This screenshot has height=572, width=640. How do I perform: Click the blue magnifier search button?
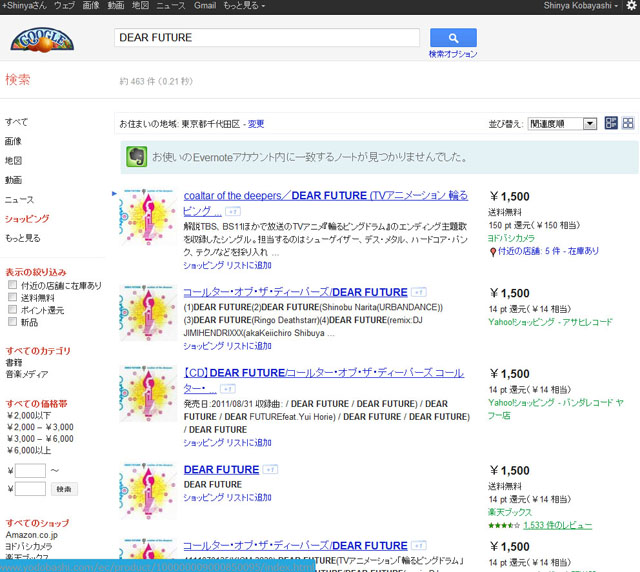[453, 38]
